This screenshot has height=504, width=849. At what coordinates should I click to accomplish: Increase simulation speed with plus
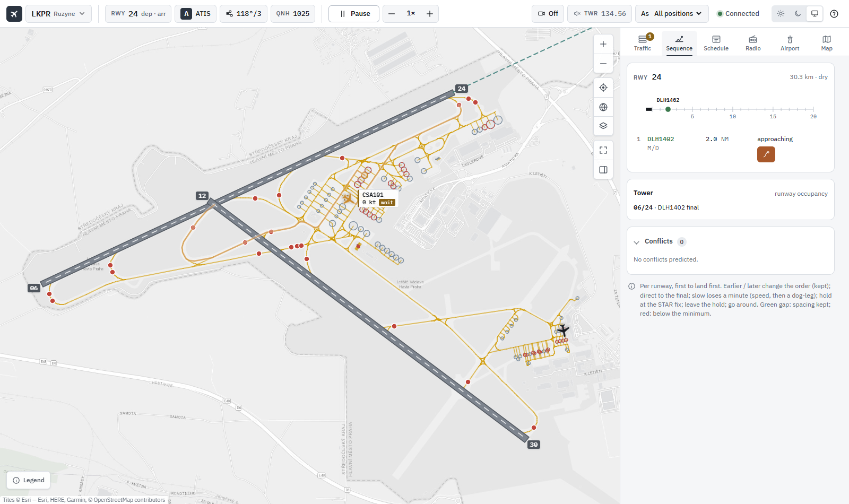pos(430,14)
